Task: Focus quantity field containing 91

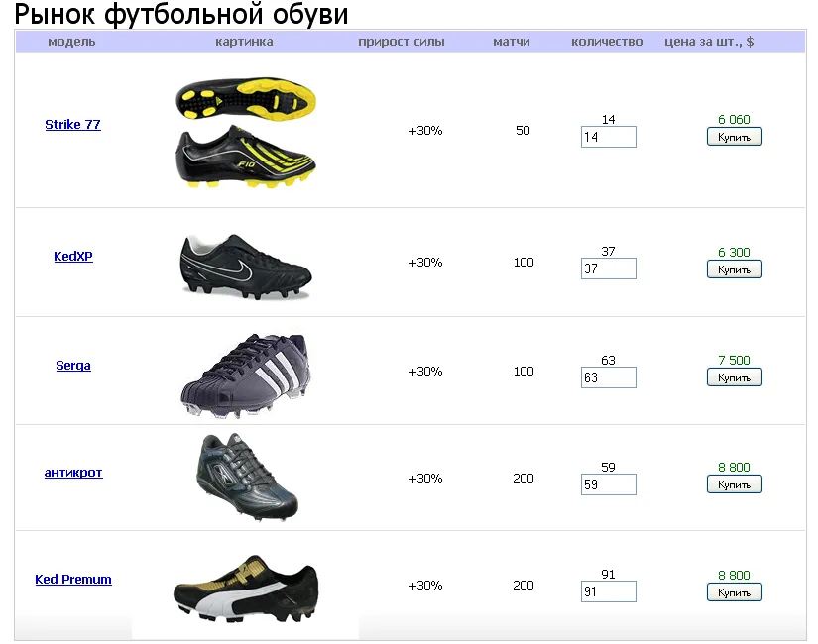Action: [x=608, y=591]
